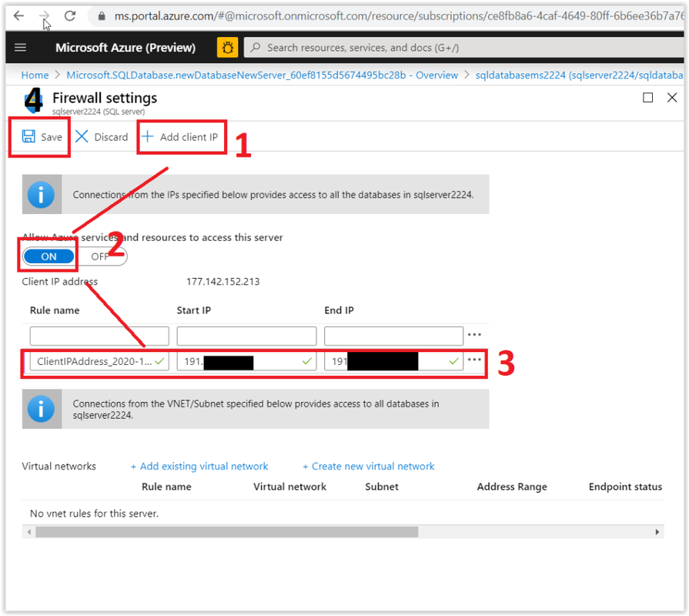The width and height of the screenshot is (689, 616).
Task: Open the Home breadcrumb link
Action: (35, 75)
